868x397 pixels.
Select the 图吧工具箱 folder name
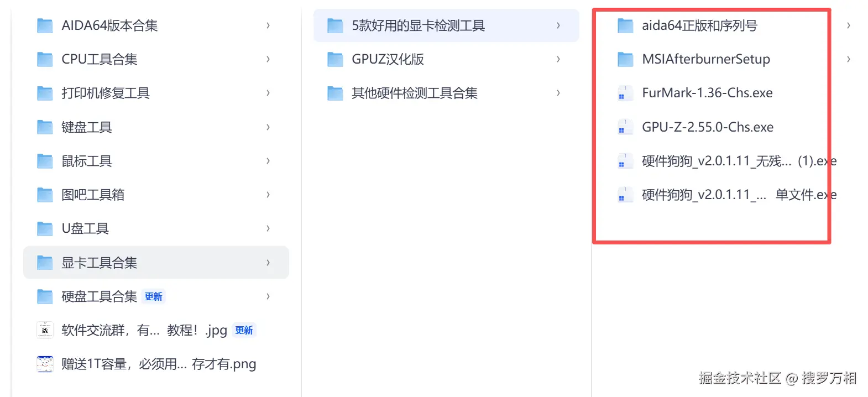coord(93,195)
